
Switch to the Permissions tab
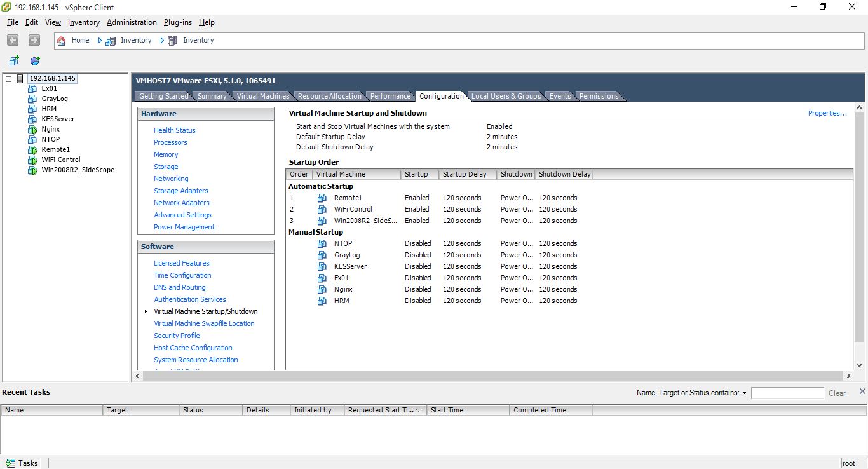pos(599,96)
